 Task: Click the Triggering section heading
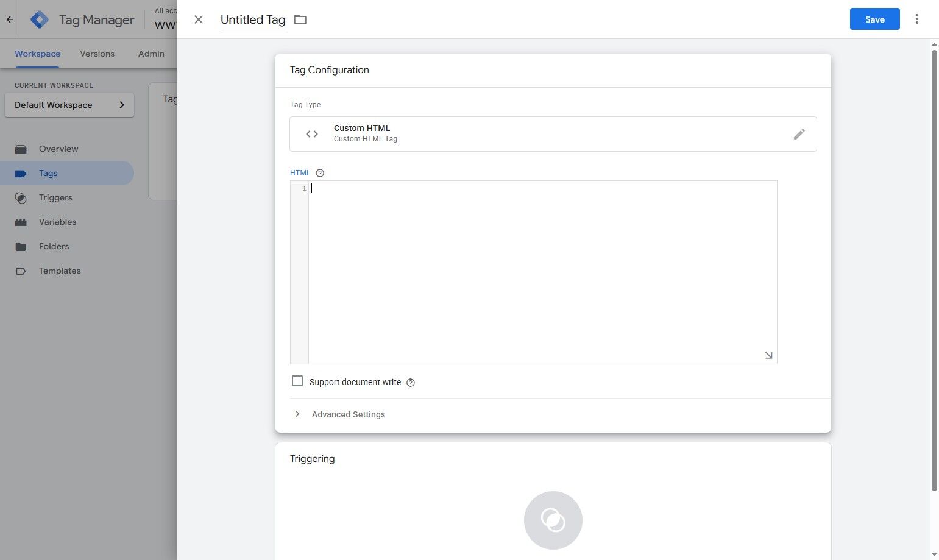tap(312, 459)
